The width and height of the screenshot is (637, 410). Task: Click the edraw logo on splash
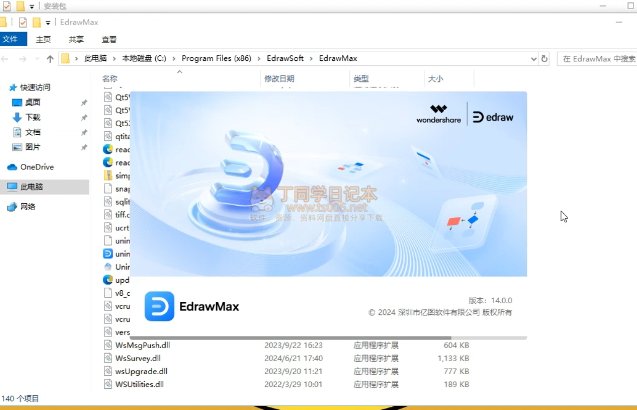click(x=493, y=117)
